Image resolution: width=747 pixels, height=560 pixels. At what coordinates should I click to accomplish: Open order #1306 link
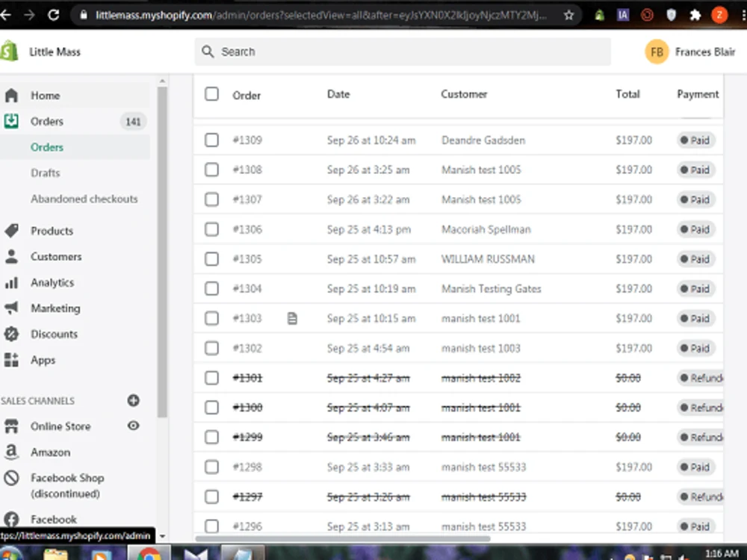(x=247, y=229)
